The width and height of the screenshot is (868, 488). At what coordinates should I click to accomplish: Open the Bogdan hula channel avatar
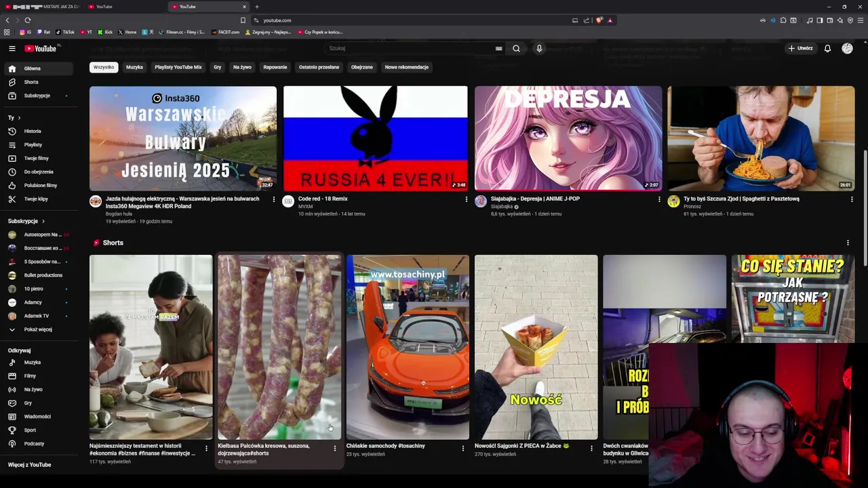(96, 201)
